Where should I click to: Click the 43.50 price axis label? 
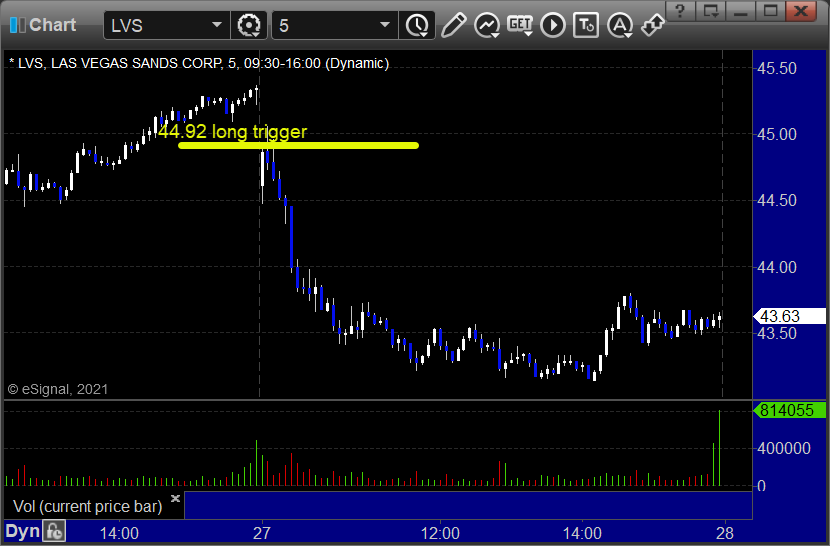coord(777,334)
